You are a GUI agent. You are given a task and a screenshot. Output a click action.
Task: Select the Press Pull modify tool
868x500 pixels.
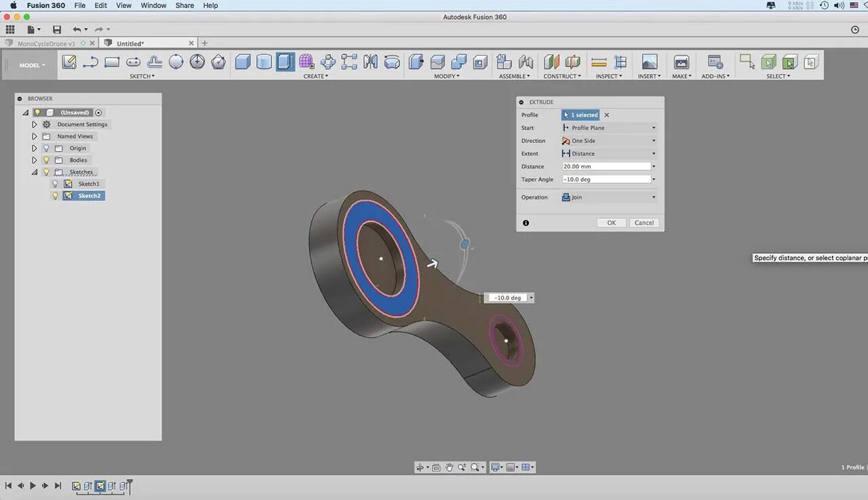tap(416, 62)
